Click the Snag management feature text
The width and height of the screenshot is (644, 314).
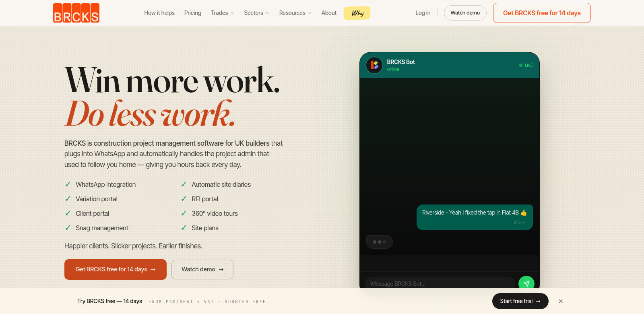(x=102, y=228)
